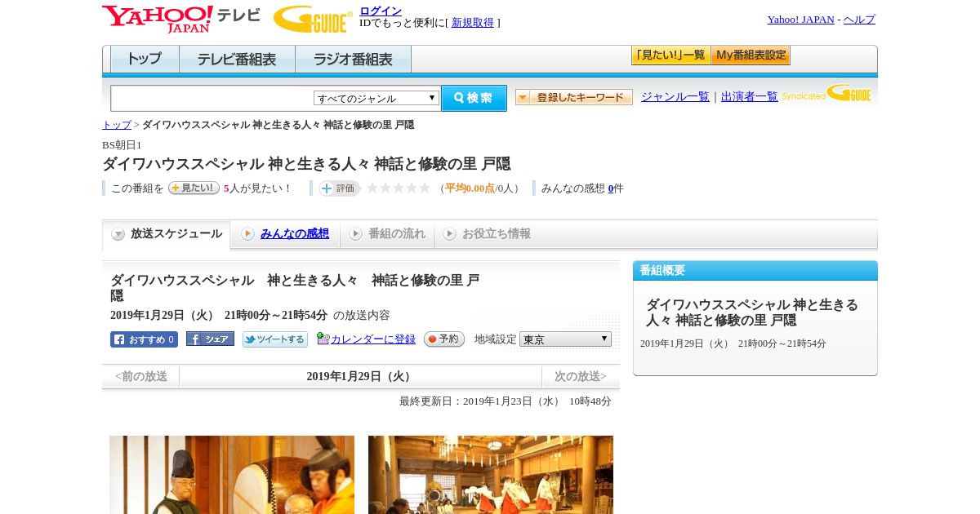980x514 pixels.
Task: Open the 出演者一覧 link
Action: click(750, 97)
